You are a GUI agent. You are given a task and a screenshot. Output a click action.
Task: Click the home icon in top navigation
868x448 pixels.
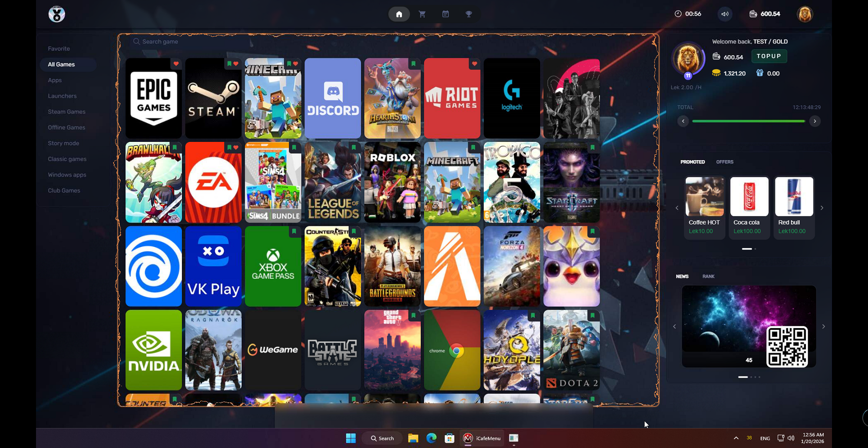tap(399, 14)
